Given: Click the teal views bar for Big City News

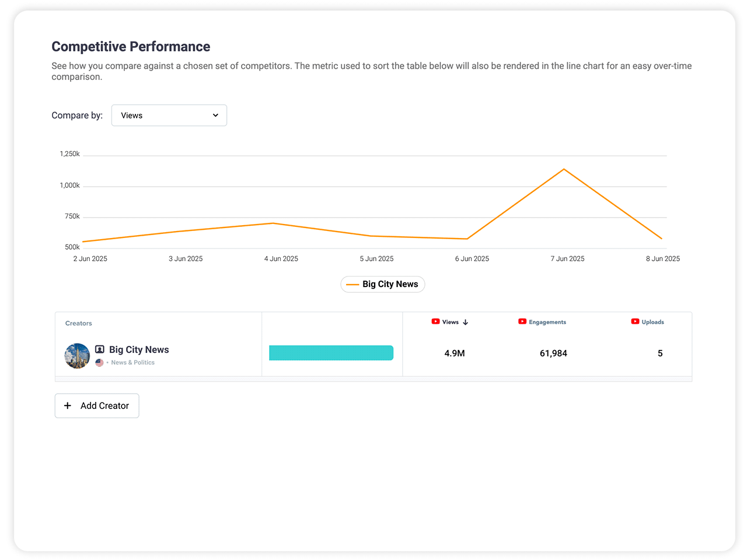Looking at the screenshot, I should coord(331,353).
